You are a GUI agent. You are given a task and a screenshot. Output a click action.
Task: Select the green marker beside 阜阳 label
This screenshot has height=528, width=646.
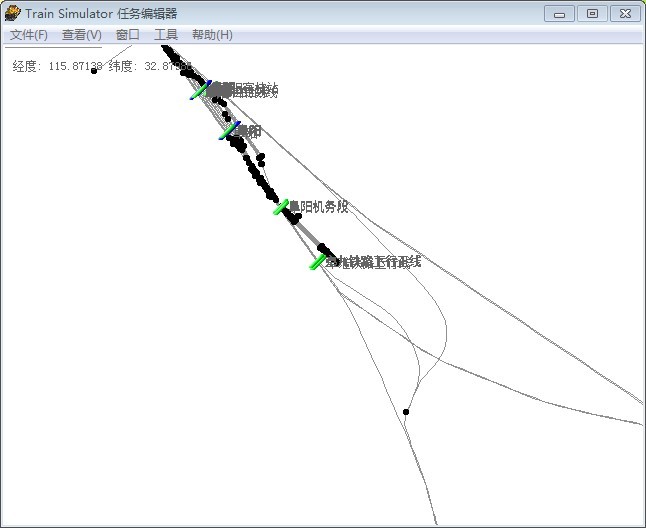229,131
